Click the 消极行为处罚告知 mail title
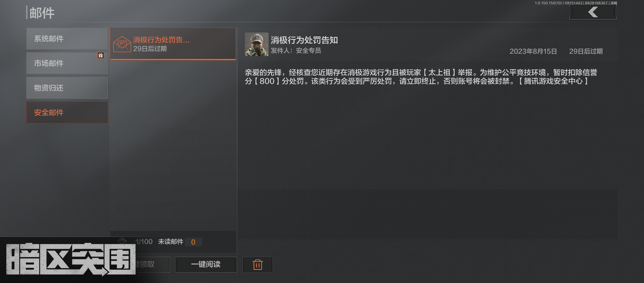Viewport: 644px width, 283px height. tap(304, 40)
